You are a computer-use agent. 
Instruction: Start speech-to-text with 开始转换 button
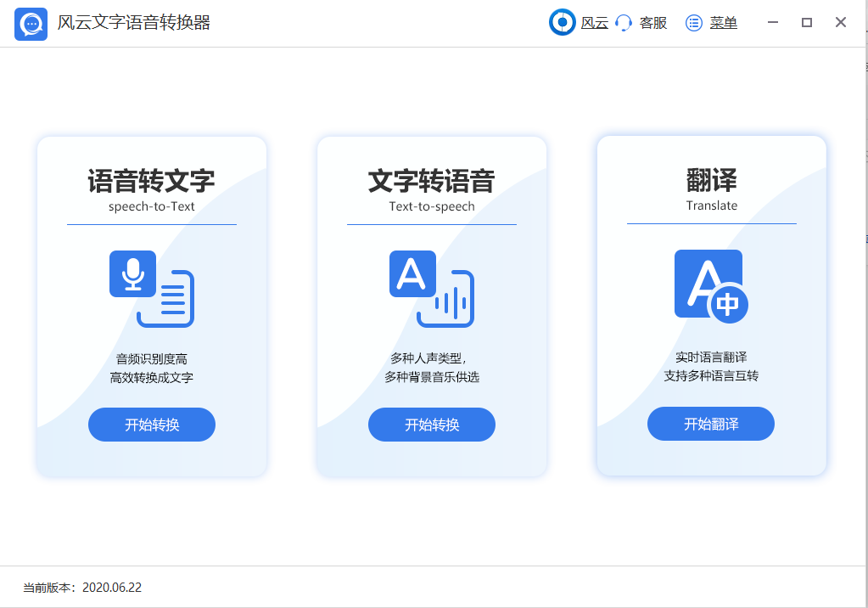[151, 425]
